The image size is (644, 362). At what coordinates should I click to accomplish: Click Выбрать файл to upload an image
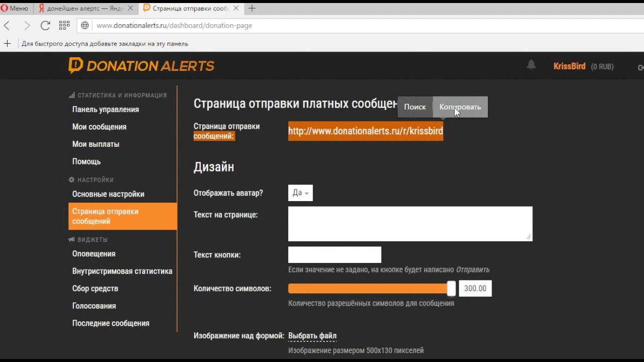tap(312, 336)
